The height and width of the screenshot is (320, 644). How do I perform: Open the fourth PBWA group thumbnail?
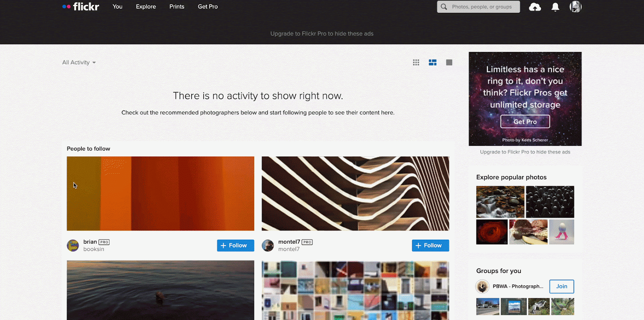pyautogui.click(x=563, y=306)
